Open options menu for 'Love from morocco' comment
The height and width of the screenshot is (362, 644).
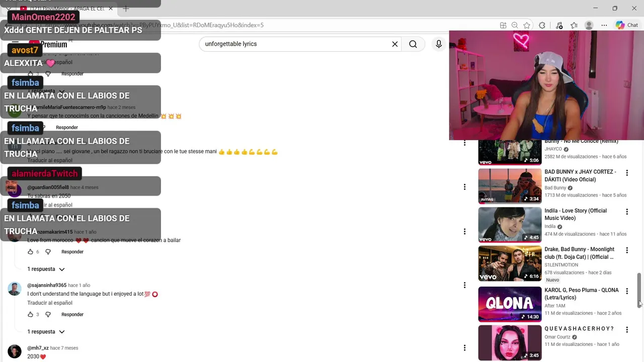(x=465, y=232)
